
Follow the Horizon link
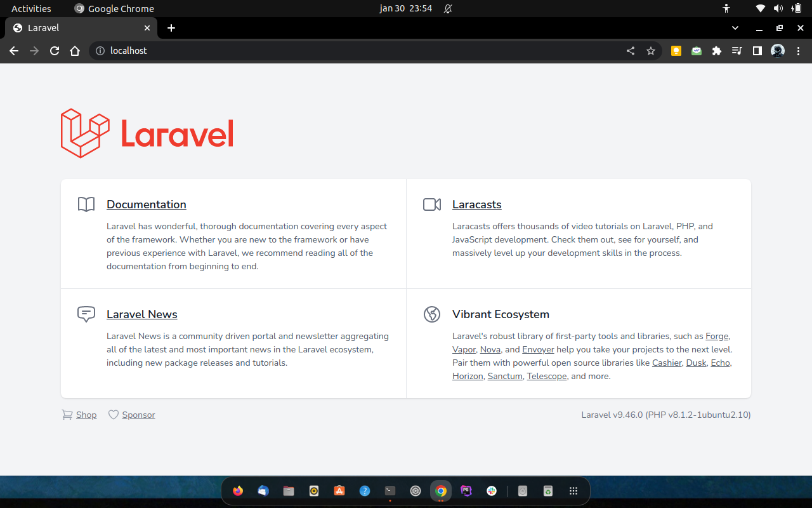pyautogui.click(x=468, y=377)
